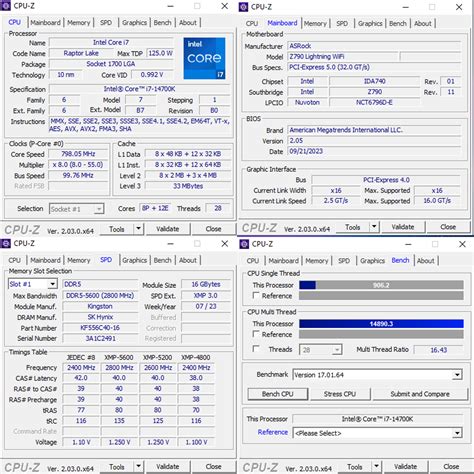Open Memory tab in CPU window
This screenshot has width=474, height=474.
(79, 23)
